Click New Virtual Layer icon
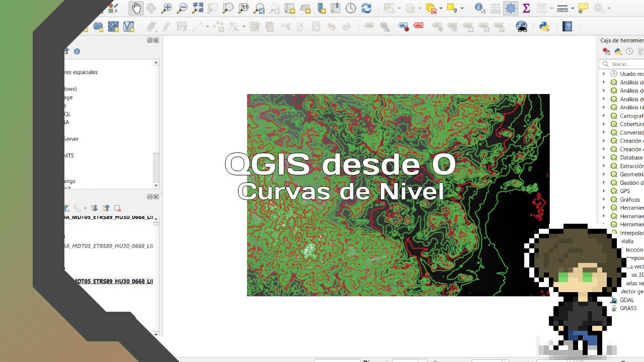The height and width of the screenshot is (362, 644). (129, 27)
